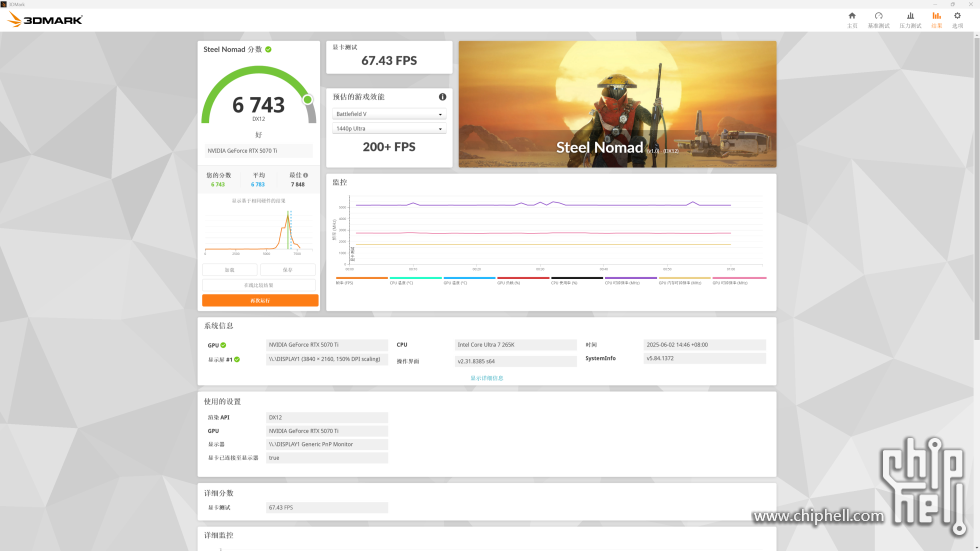Toggle the orange 帧率 (FPS) legend series
This screenshot has width=980, height=551.
[x=362, y=280]
